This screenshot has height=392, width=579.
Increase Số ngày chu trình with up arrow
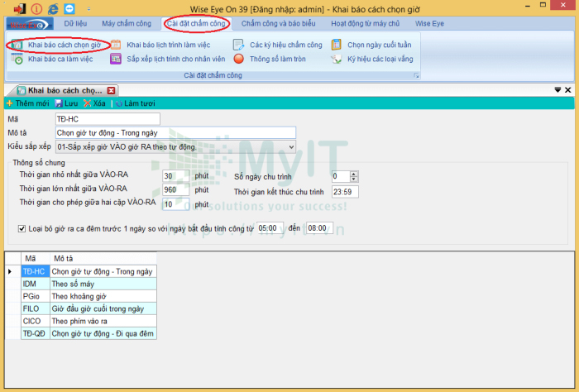(x=354, y=174)
